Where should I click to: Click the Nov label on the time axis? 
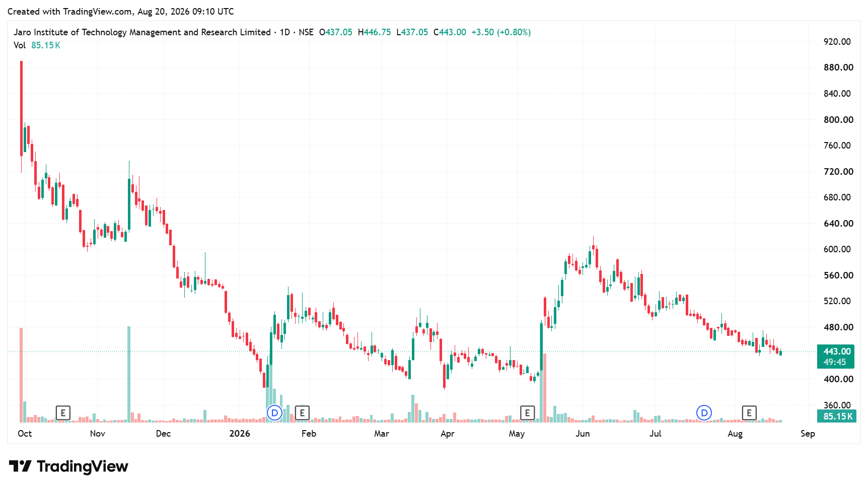tap(98, 434)
